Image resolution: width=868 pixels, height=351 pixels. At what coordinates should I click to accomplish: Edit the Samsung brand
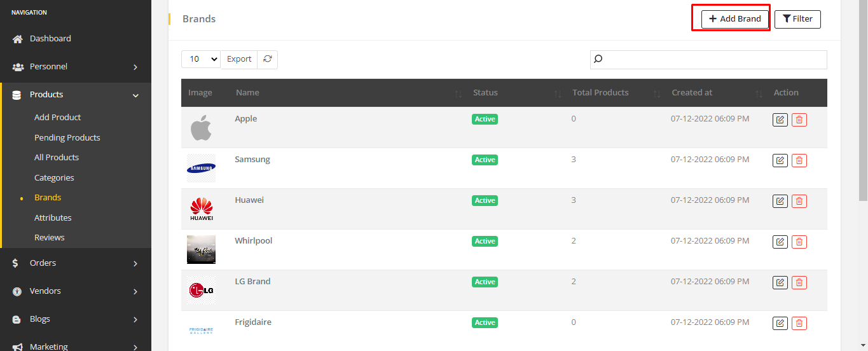point(780,160)
